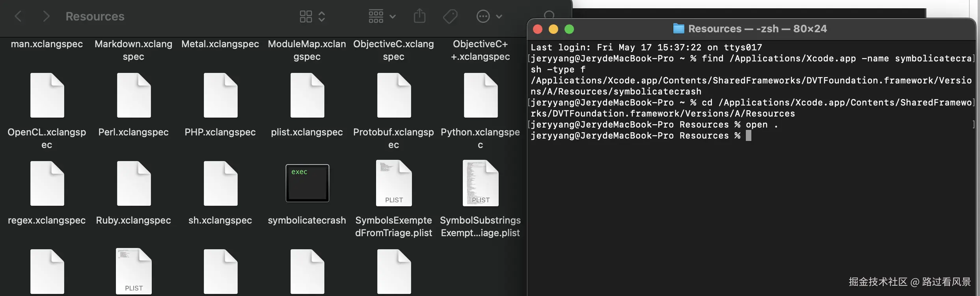Select the regex.xclangspec file icon

47,183
